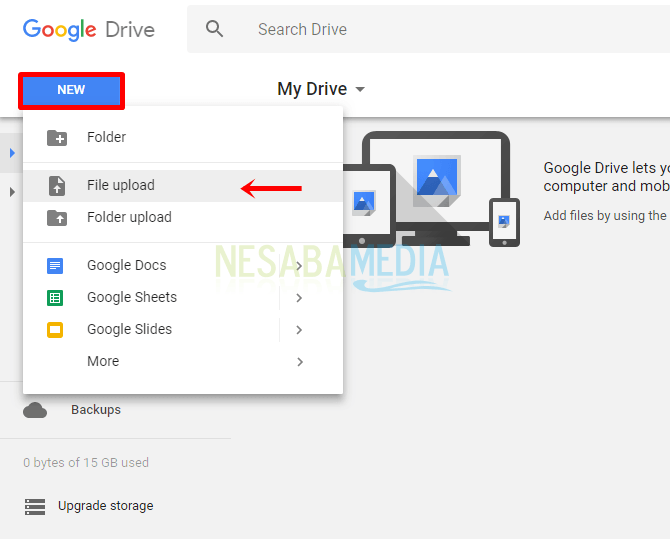Click the Upgrade storage stack icon
Viewport: 670px width, 539px height.
35,507
